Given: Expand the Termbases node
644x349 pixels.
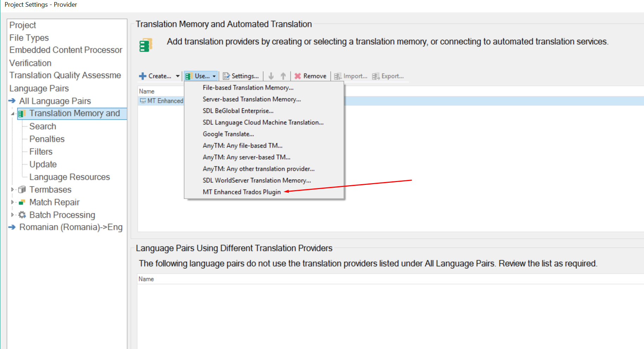Looking at the screenshot, I should pos(12,189).
